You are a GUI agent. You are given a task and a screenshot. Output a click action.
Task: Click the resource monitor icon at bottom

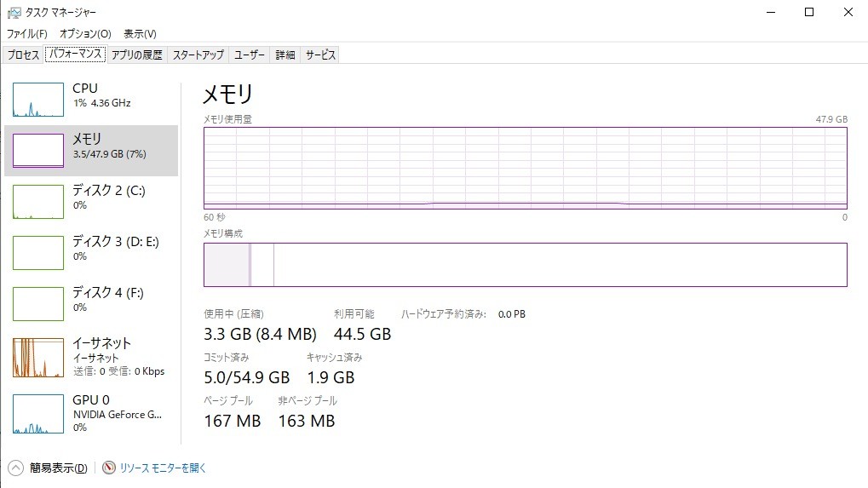click(x=108, y=468)
